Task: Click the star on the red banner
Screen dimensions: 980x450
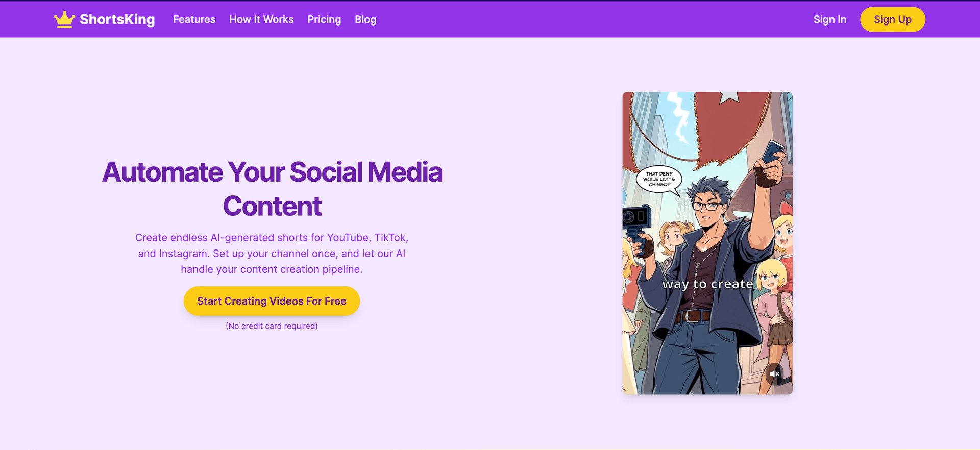Action: (x=729, y=97)
